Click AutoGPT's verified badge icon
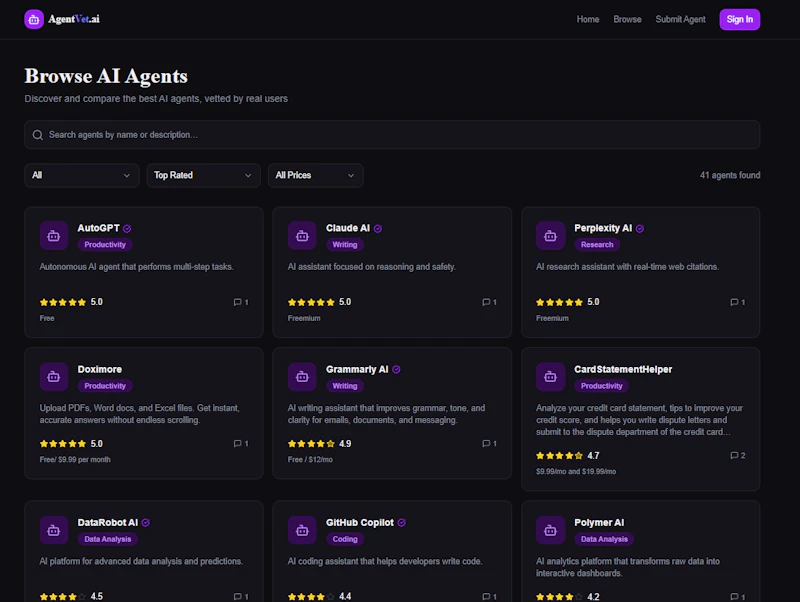 (x=127, y=229)
